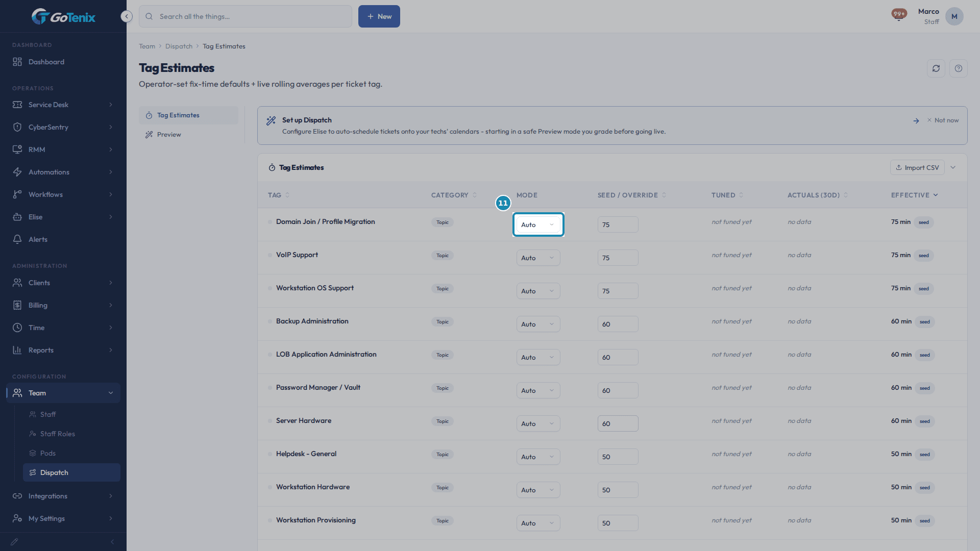Collapse the sidebar with the chevron button

pos(127,16)
